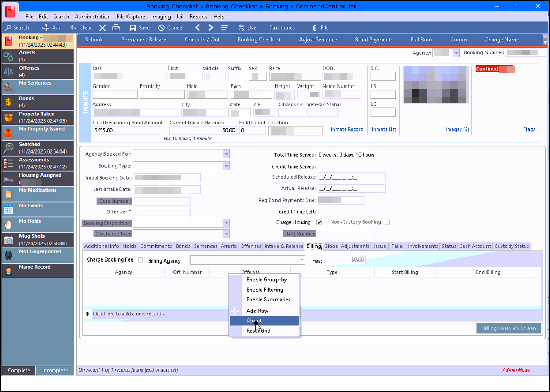Click the Incomplete button at bottom left

[x=55, y=371]
